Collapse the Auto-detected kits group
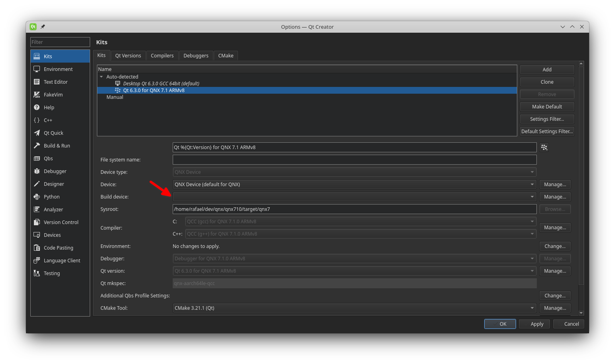 pyautogui.click(x=101, y=77)
